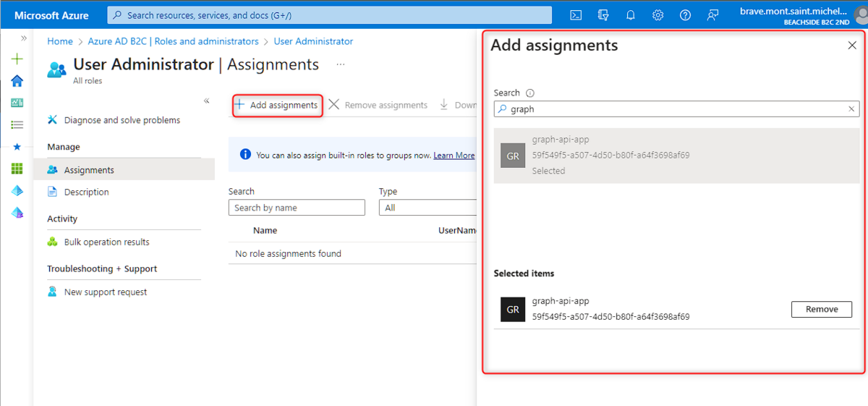Click the Favorites star in sidebar
The height and width of the screenshot is (406, 868).
[x=17, y=146]
